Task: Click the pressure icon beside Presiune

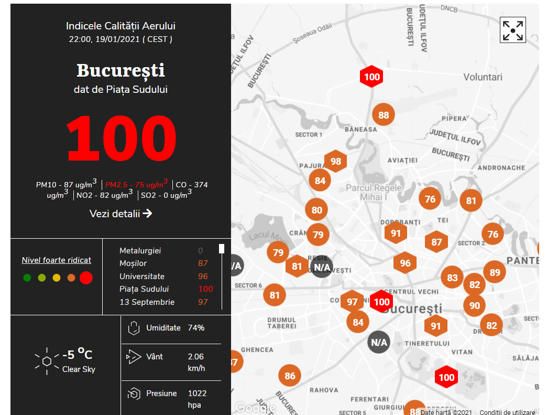Action: click(134, 394)
